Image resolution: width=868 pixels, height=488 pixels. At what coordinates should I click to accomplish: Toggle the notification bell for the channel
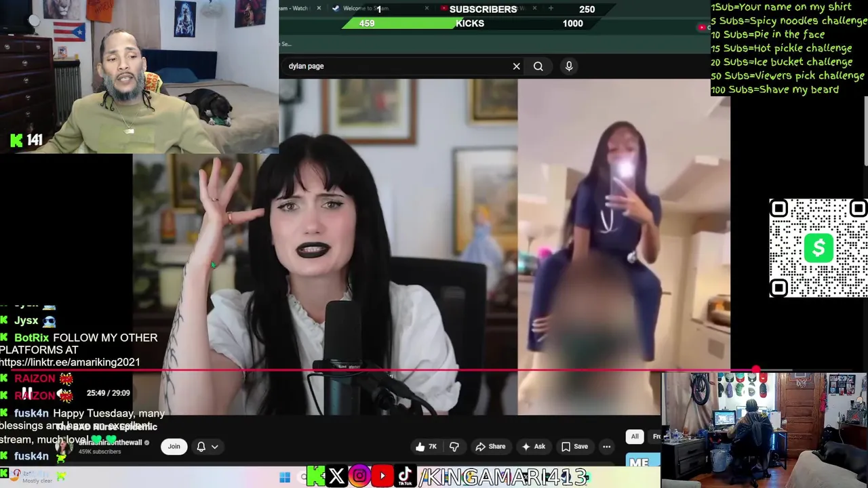coord(201,447)
